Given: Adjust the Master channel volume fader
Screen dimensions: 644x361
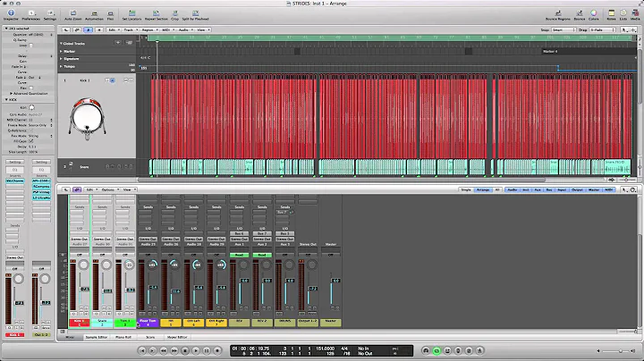Looking at the screenshot, I should click(x=335, y=281).
